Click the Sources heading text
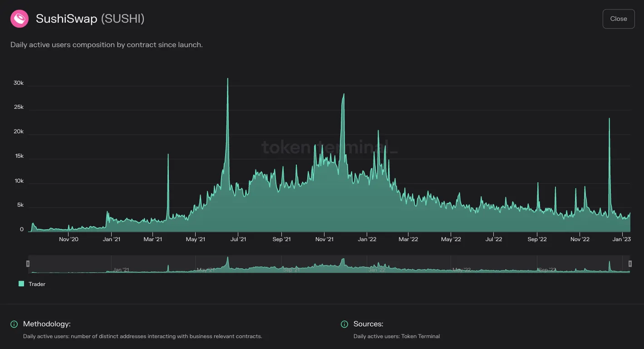 369,324
